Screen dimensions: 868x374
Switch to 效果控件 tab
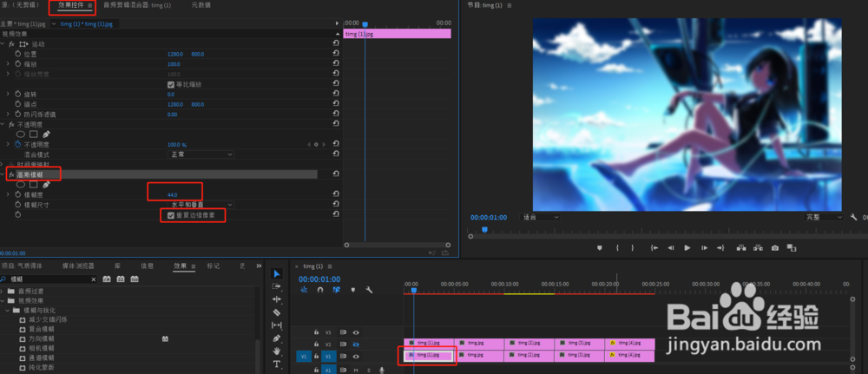[x=72, y=5]
